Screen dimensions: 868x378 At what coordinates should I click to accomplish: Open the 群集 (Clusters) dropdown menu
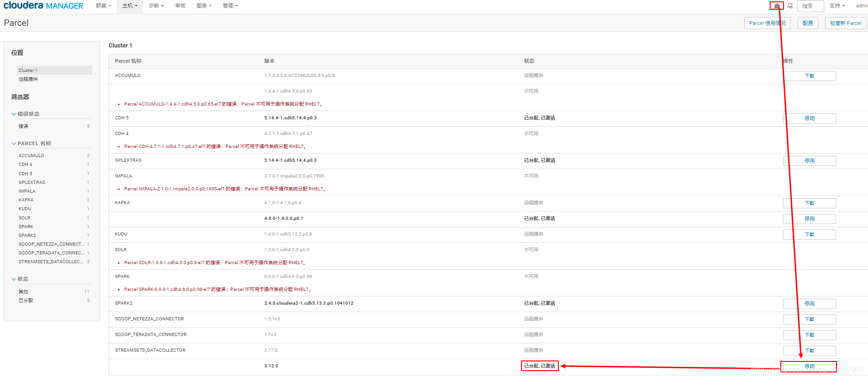point(103,6)
